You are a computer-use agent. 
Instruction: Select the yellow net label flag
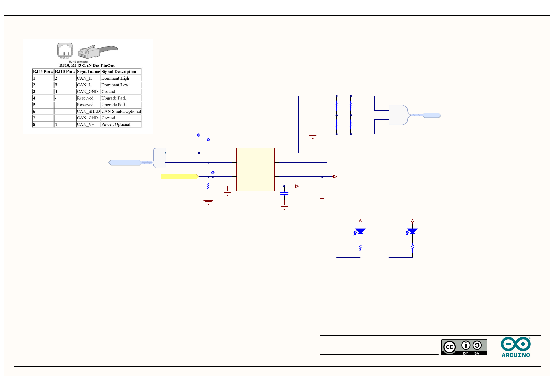180,177
